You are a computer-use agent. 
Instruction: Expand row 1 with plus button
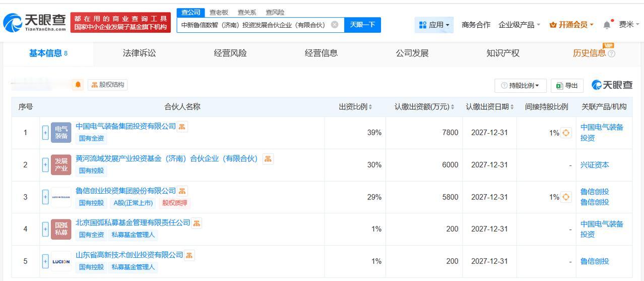(x=45, y=133)
